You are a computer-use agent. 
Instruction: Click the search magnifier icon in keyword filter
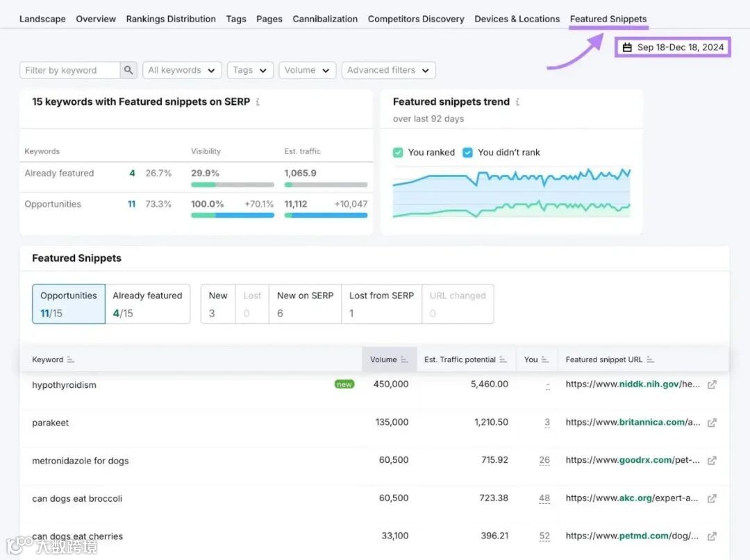point(128,70)
